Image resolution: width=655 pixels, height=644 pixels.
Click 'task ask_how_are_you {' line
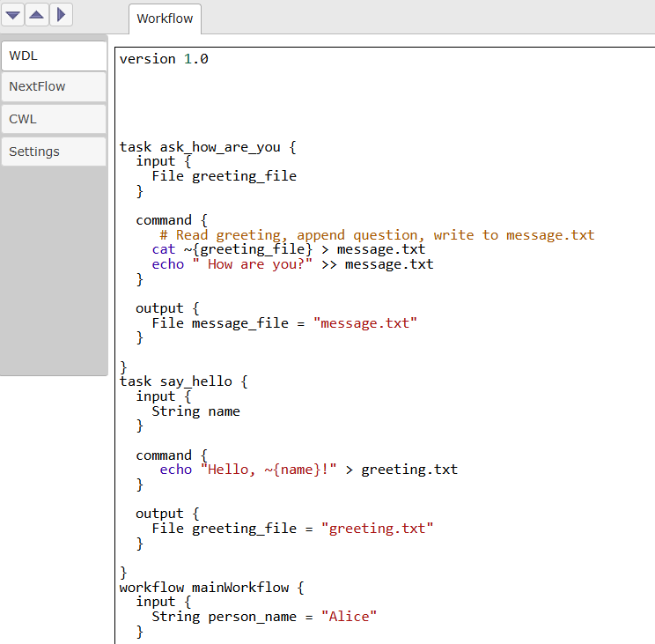pos(208,147)
